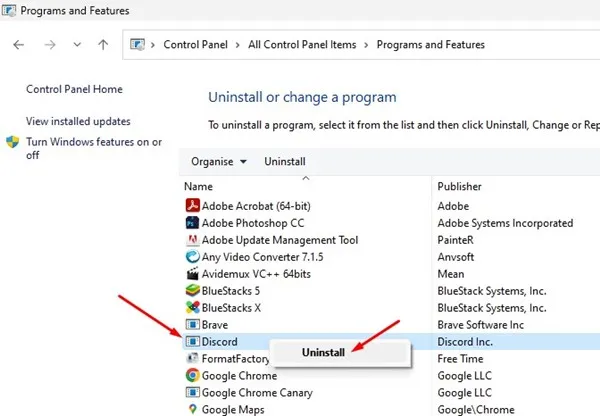Click the Free Time publisher cell
This screenshot has height=416, width=600.
[x=460, y=359]
